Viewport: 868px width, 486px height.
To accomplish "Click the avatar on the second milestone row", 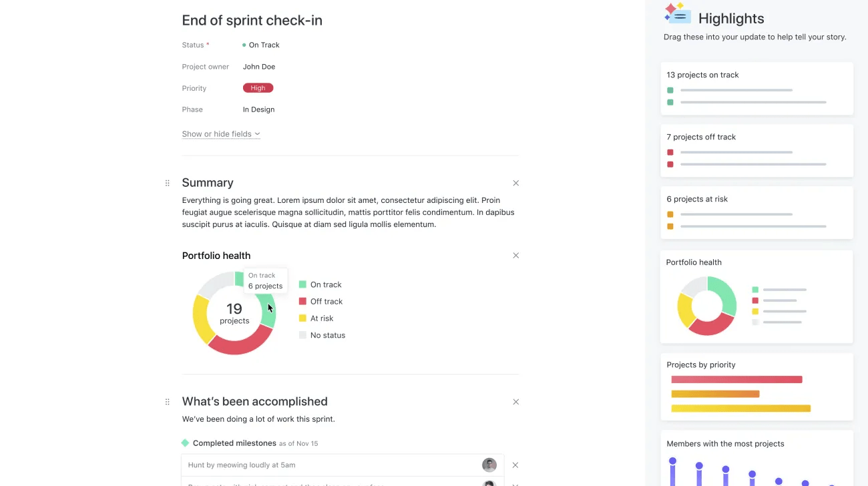I will [x=489, y=483].
